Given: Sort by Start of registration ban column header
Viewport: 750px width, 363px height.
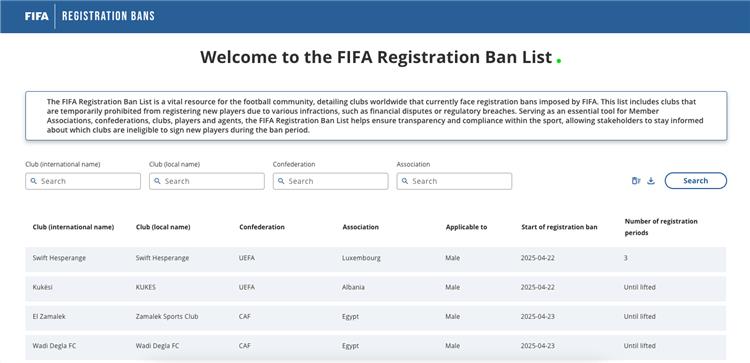Looking at the screenshot, I should point(559,227).
